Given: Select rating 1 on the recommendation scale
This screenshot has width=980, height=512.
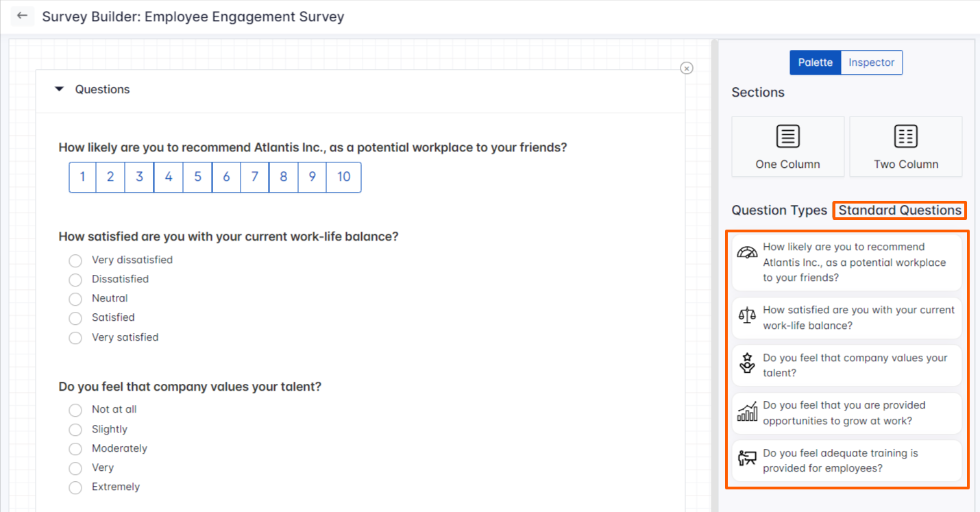Looking at the screenshot, I should pos(82,177).
